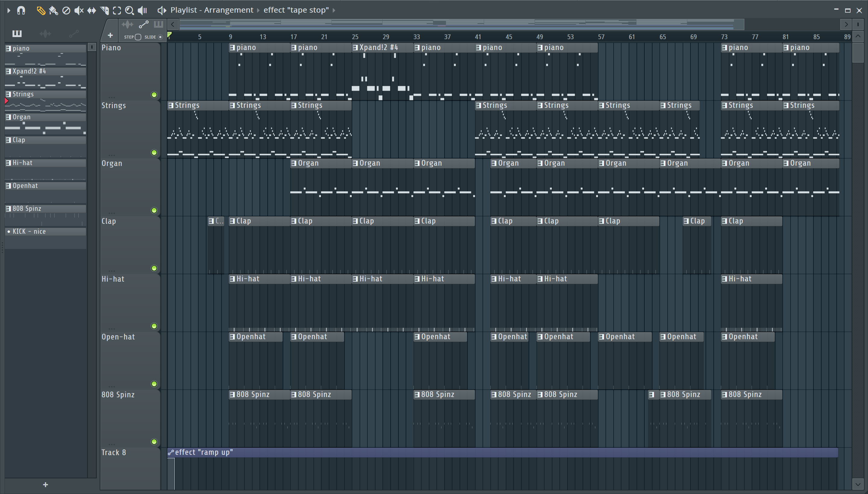Select the truncated C.. Clap clip at bar 6
Viewport: 868px width, 494px height.
pyautogui.click(x=216, y=221)
